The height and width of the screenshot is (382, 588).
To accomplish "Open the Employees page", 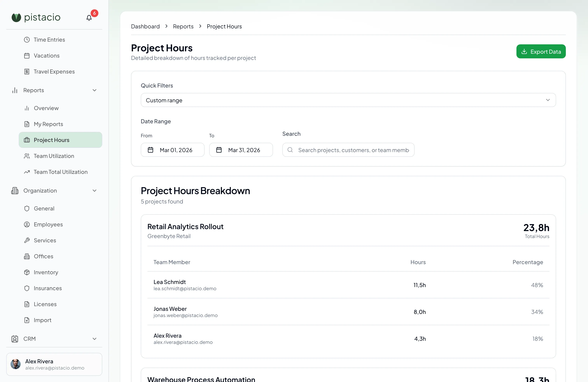I will click(60, 224).
